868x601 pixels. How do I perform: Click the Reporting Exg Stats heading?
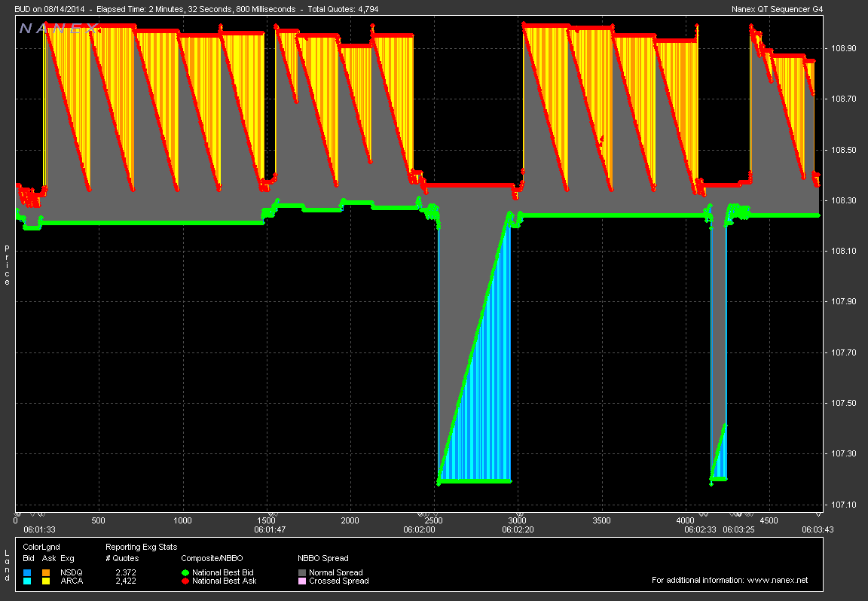141,547
